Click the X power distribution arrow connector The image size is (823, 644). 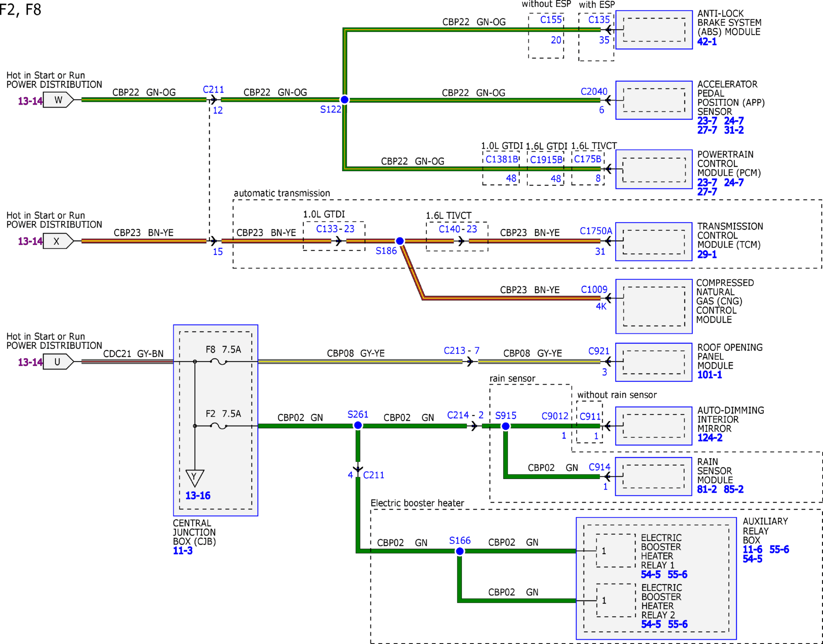[x=58, y=241]
